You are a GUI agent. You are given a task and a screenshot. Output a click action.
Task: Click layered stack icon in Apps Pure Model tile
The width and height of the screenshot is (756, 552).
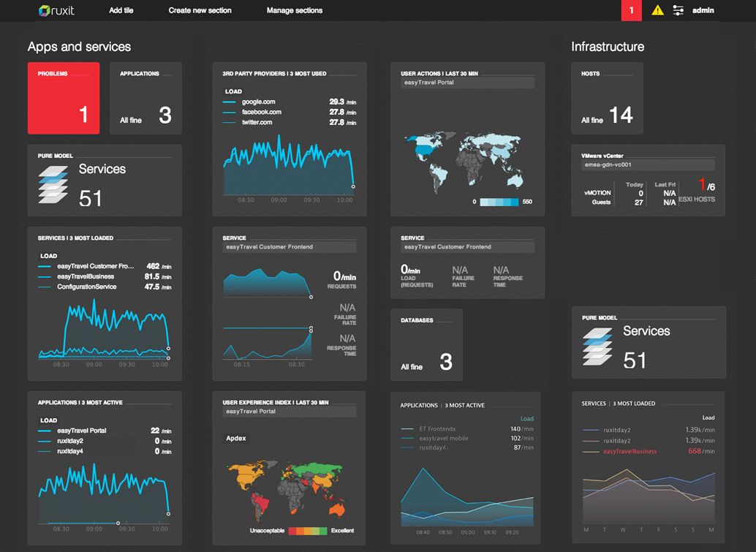[x=53, y=184]
